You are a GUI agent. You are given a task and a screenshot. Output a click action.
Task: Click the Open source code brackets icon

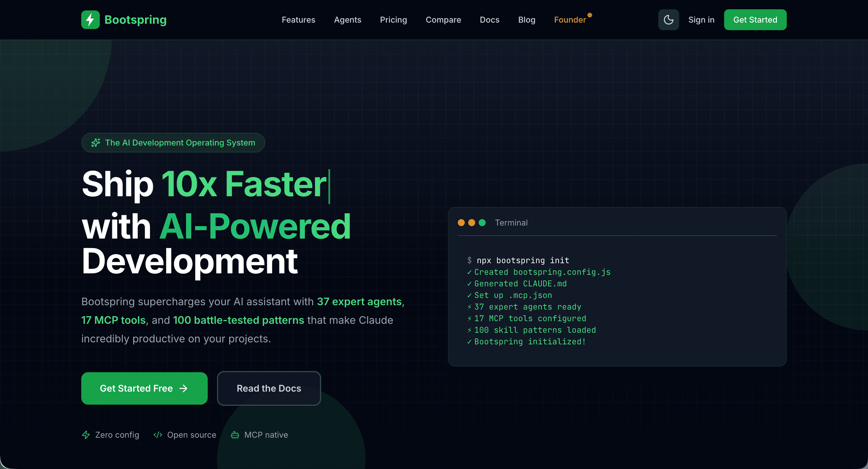tap(158, 435)
